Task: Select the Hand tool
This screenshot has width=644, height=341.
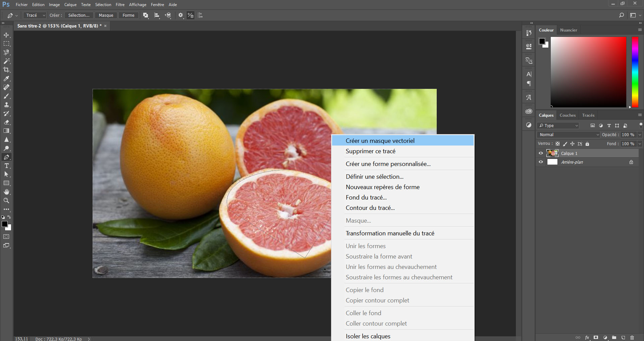Action: coord(6,192)
